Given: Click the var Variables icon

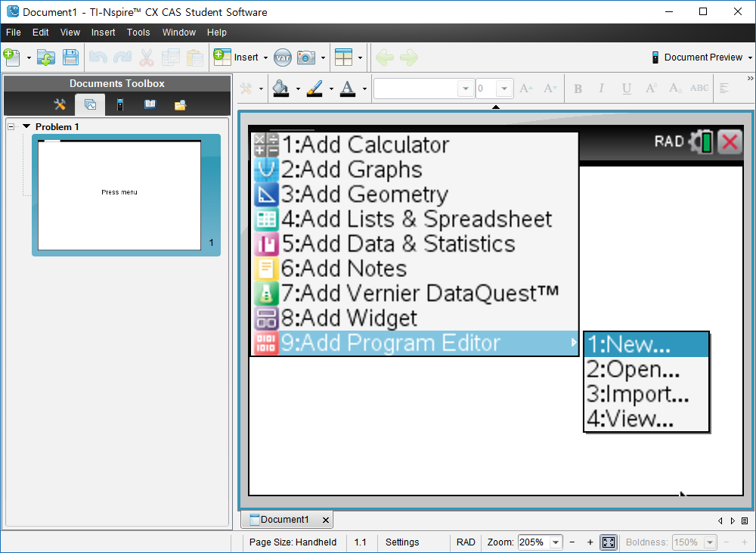Looking at the screenshot, I should click(x=283, y=58).
